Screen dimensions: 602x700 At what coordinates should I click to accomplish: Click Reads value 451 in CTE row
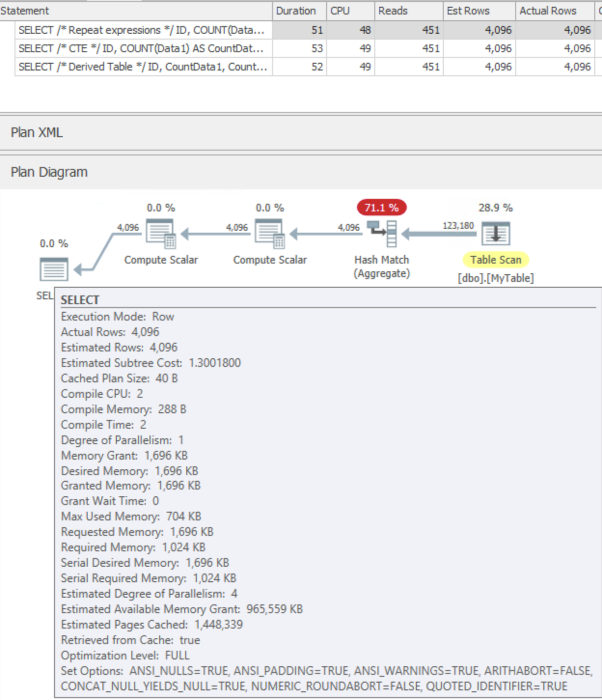click(431, 48)
